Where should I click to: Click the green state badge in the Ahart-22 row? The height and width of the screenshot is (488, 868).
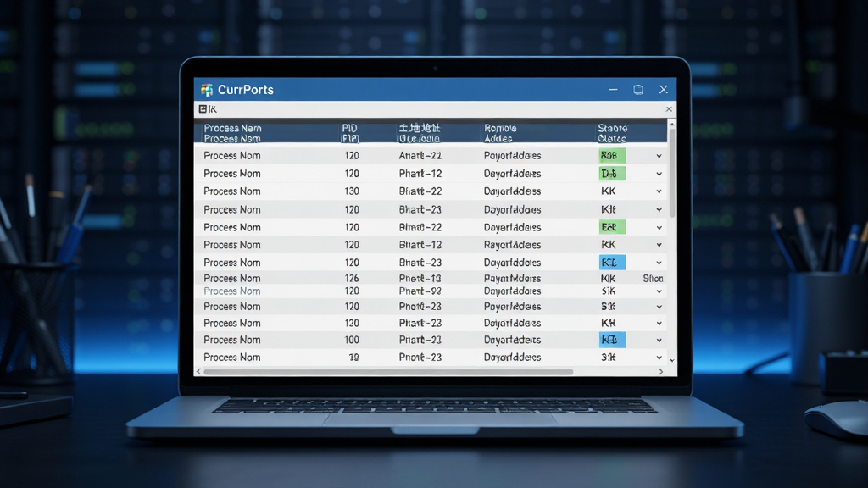pos(612,156)
